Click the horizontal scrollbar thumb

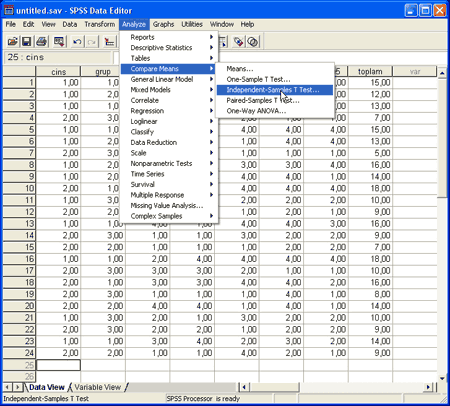tap(274, 387)
